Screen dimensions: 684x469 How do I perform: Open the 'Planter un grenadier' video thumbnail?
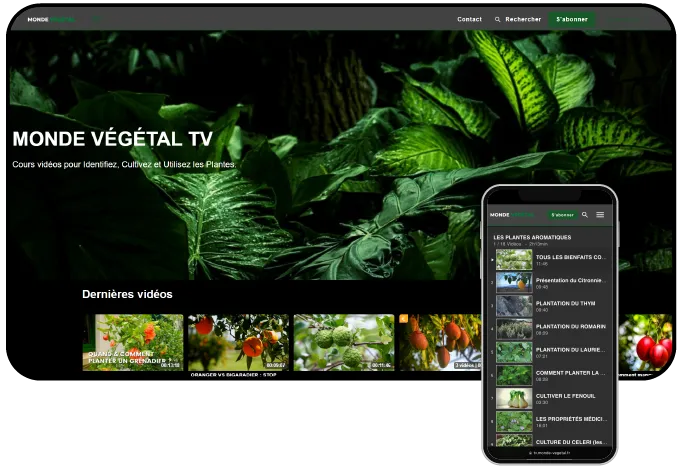133,342
